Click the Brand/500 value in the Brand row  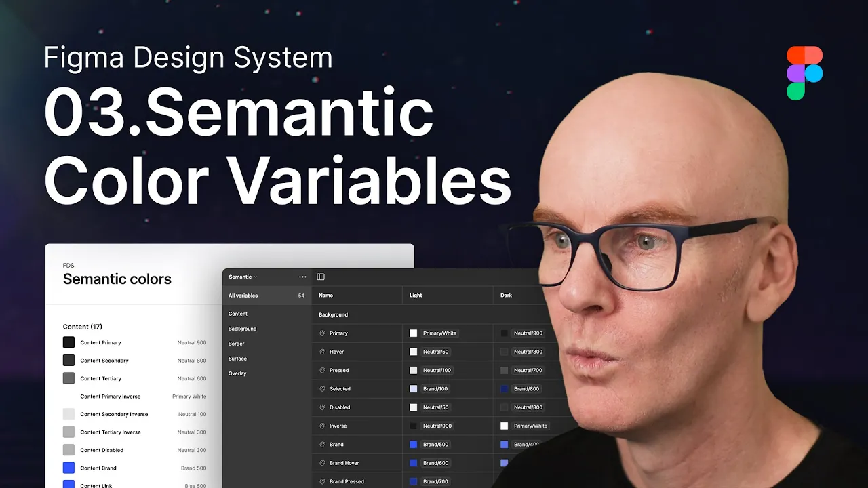point(435,445)
